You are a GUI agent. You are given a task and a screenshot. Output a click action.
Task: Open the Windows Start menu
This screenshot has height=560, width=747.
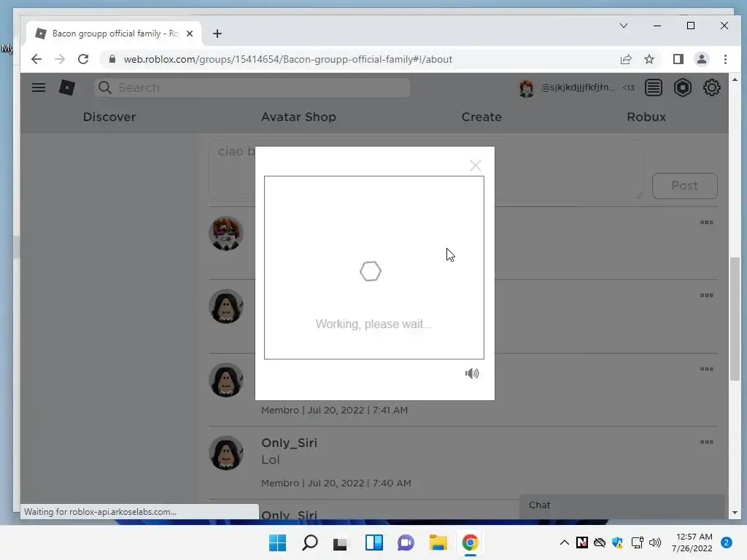tap(277, 542)
